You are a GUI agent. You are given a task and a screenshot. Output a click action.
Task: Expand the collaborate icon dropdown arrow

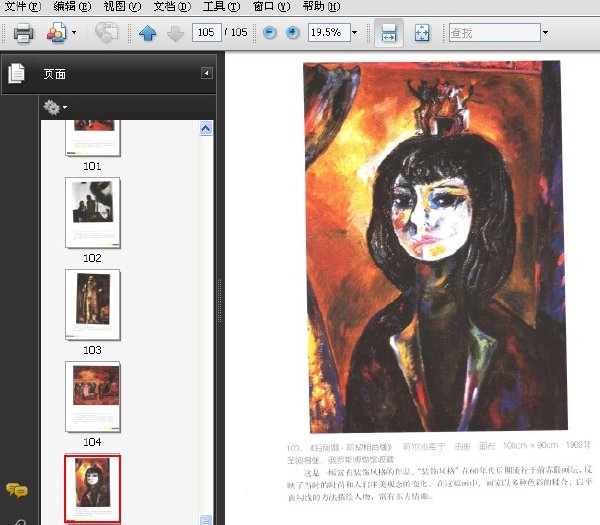tap(74, 33)
